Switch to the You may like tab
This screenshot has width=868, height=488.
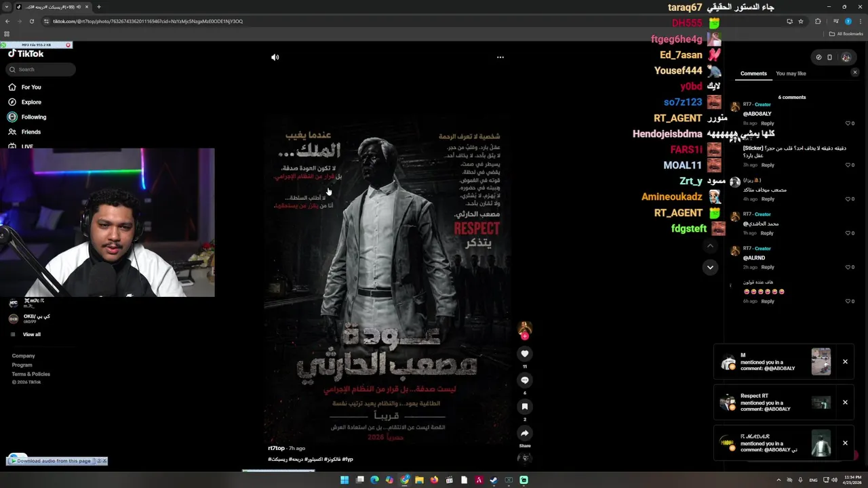(x=791, y=73)
